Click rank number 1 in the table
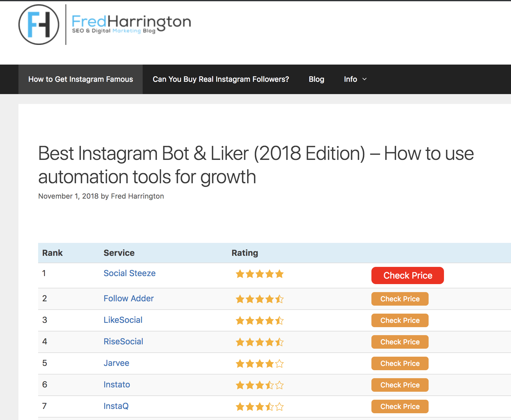 [x=44, y=273]
